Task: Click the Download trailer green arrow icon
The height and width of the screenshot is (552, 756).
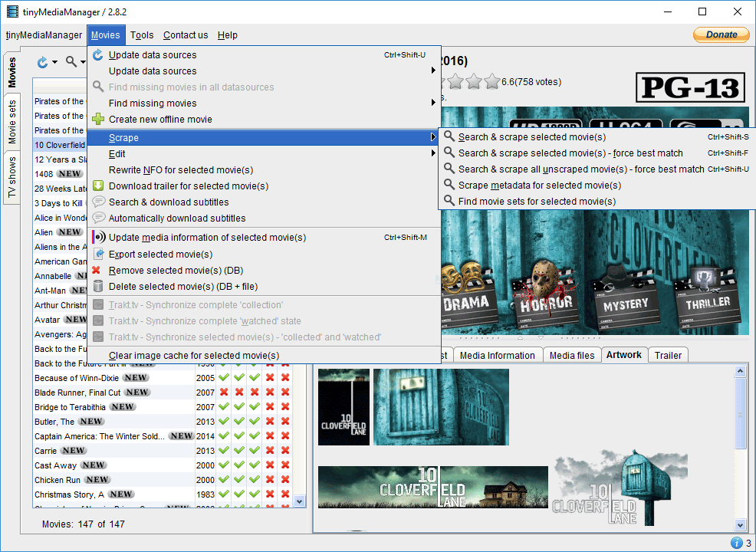Action: coord(97,186)
